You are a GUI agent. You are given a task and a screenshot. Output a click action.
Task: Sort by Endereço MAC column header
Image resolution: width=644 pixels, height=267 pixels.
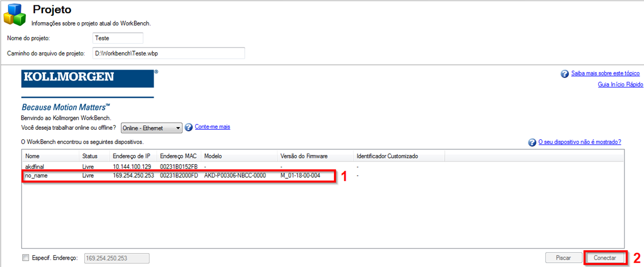click(180, 156)
